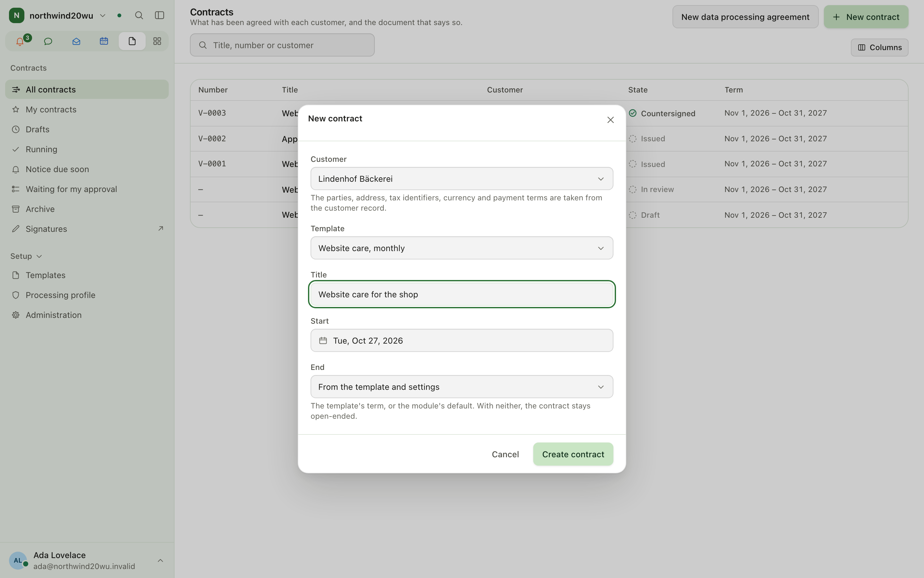This screenshot has width=924, height=578.
Task: Show Running contracts
Action: pos(87,149)
